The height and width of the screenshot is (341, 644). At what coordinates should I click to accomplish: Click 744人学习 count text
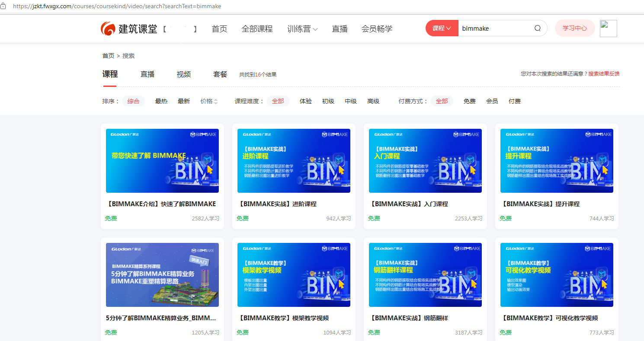coord(602,219)
